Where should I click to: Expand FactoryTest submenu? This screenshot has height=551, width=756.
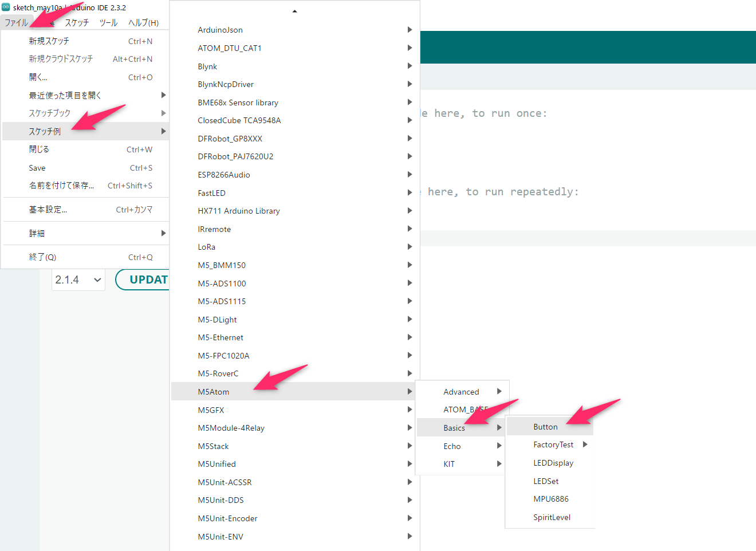[550, 444]
